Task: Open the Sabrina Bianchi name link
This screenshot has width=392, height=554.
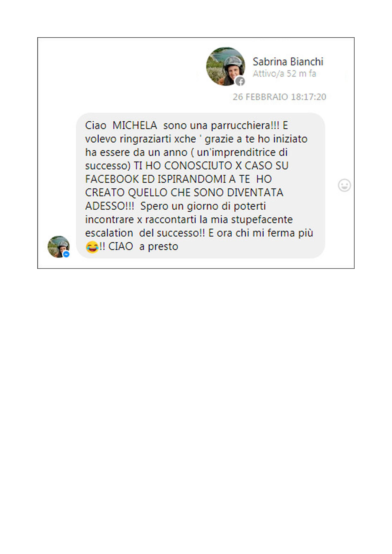Action: pos(288,62)
